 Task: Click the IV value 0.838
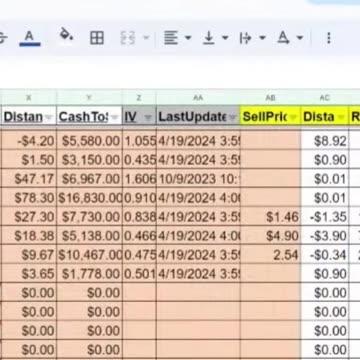click(139, 217)
